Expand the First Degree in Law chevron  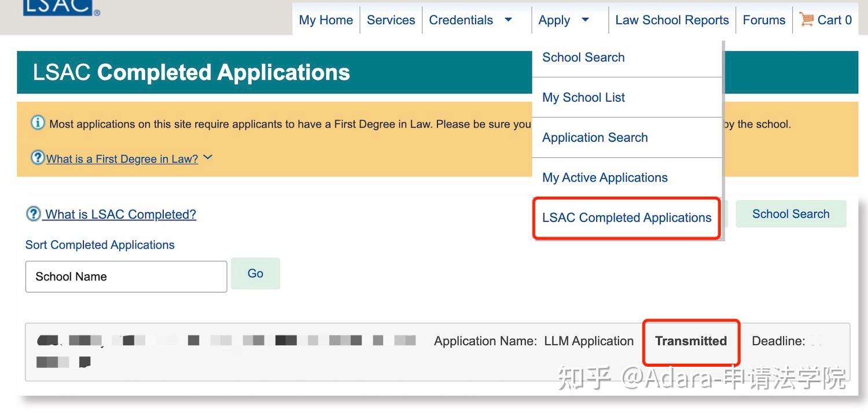click(208, 157)
